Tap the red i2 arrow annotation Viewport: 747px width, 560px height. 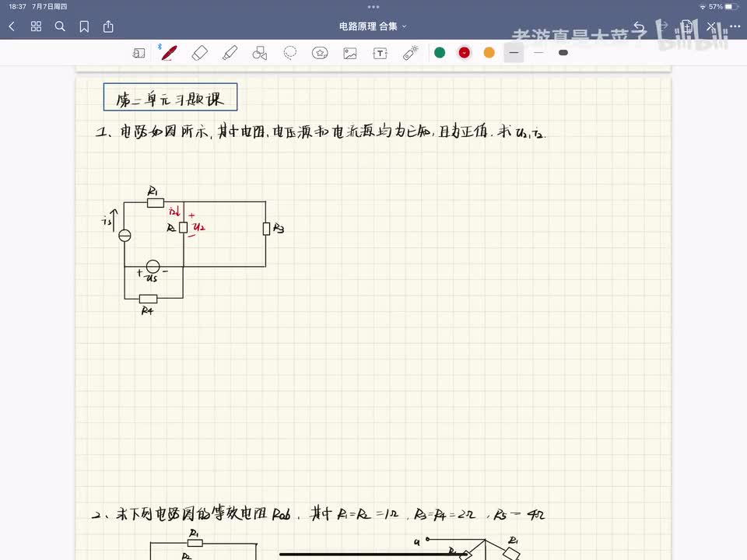[x=175, y=211]
